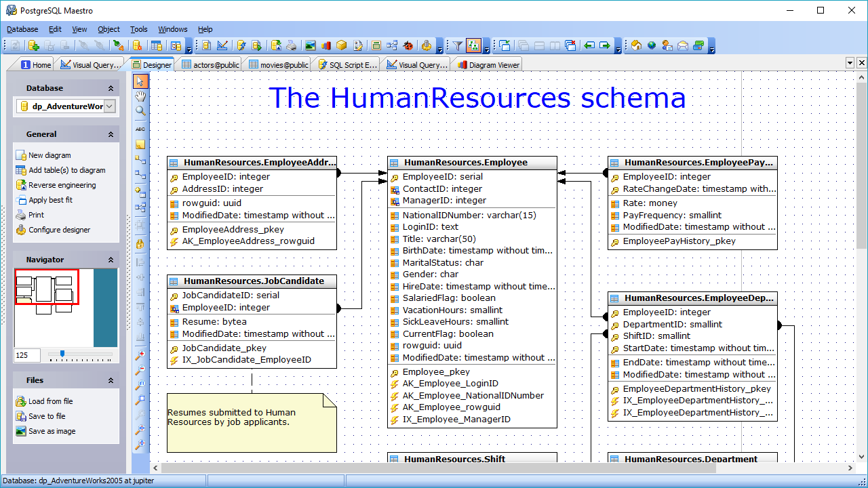The width and height of the screenshot is (868, 488).
Task: Open the Object menu
Action: (x=108, y=29)
